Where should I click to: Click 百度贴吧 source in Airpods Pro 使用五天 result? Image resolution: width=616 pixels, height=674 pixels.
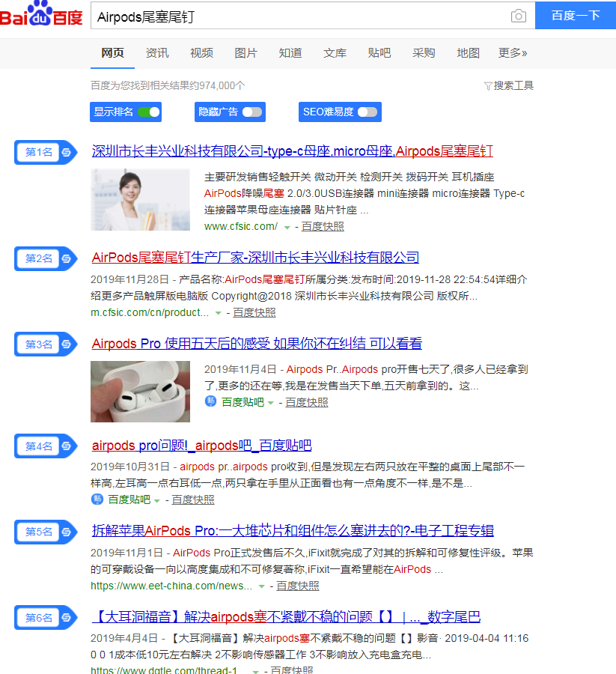tap(243, 402)
